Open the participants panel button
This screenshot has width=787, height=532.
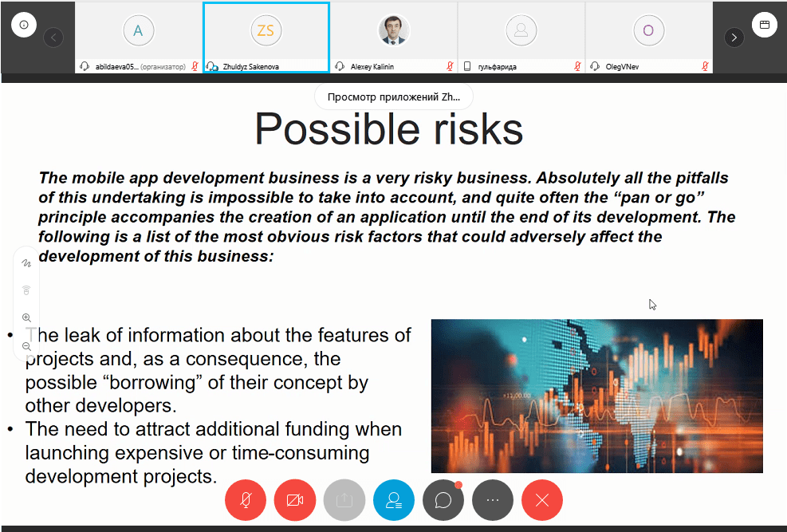point(394,500)
